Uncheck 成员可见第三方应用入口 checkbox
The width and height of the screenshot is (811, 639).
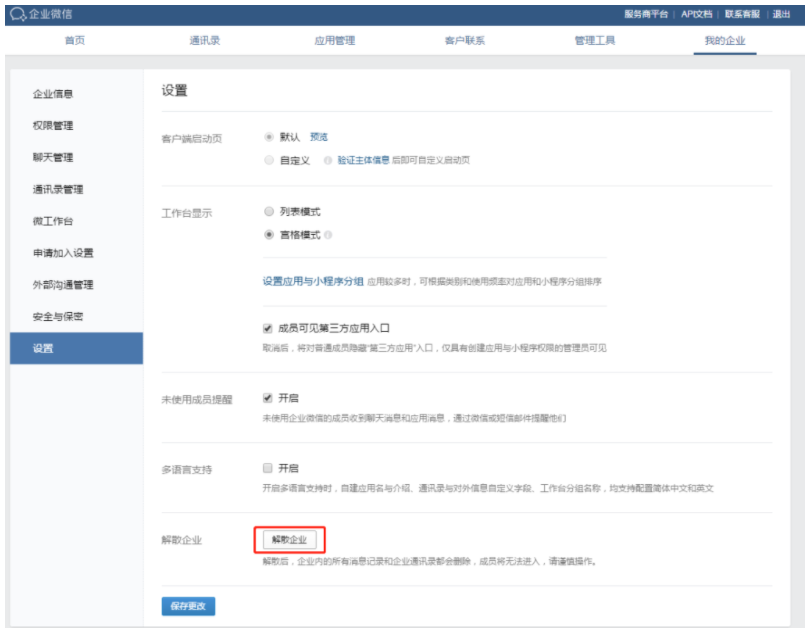(x=267, y=327)
